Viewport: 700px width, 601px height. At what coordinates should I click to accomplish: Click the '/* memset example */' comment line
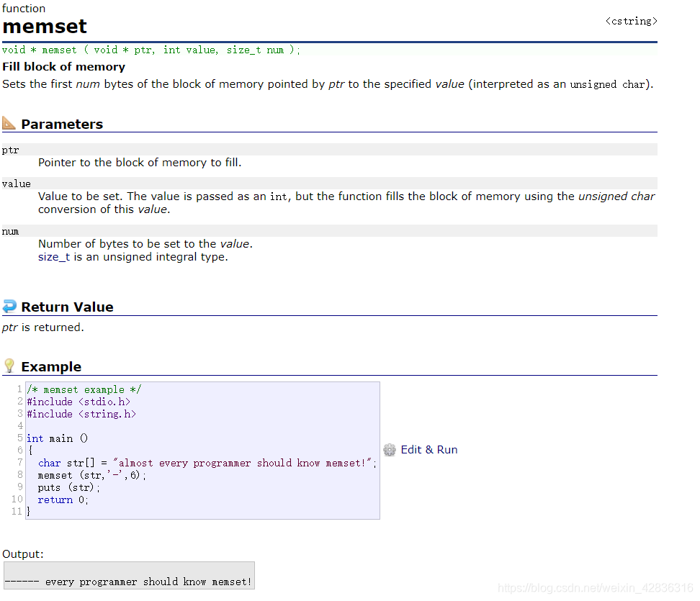[x=84, y=389]
